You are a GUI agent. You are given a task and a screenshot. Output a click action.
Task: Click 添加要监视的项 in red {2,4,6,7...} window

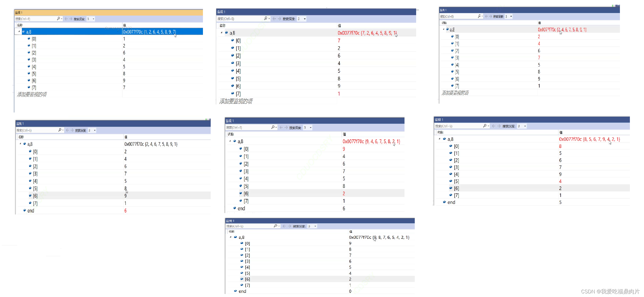pyautogui.click(x=455, y=93)
